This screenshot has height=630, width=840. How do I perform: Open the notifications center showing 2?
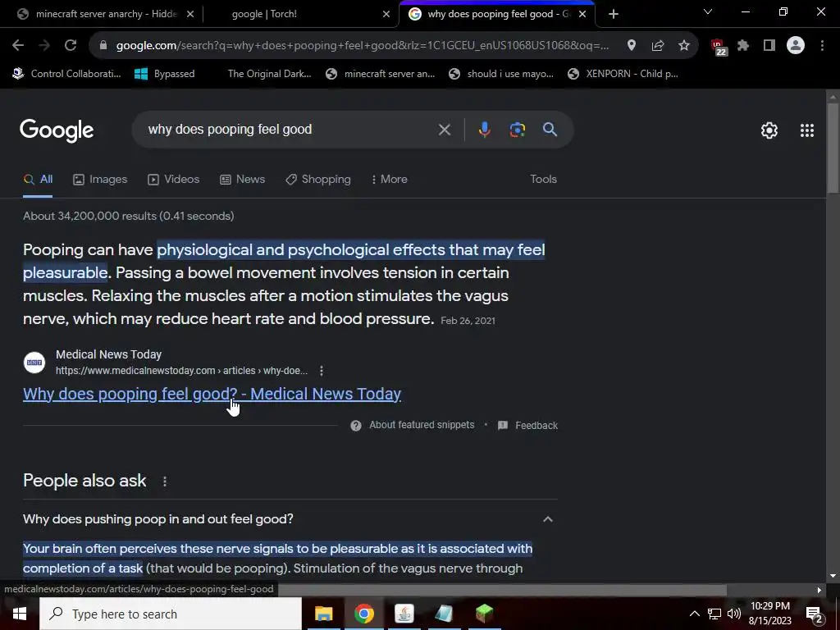[814, 614]
